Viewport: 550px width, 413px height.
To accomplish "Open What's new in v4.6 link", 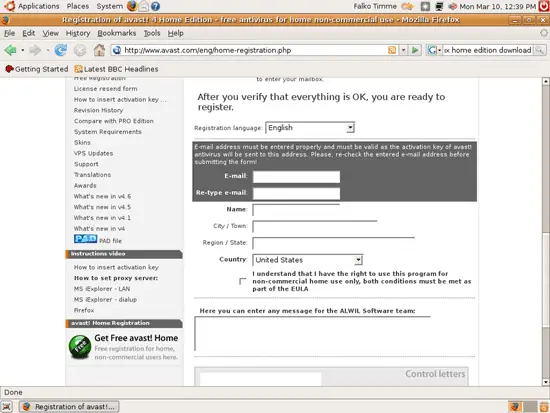I will pyautogui.click(x=102, y=196).
